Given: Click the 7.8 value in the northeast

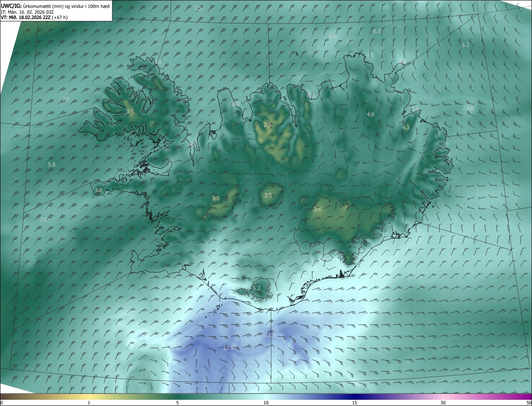Looking at the screenshot, I should pos(414,109).
